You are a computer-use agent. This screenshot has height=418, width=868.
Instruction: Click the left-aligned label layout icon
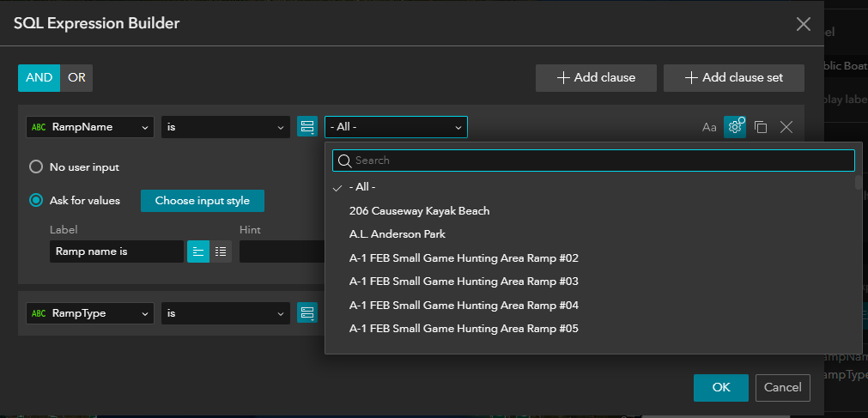[198, 251]
